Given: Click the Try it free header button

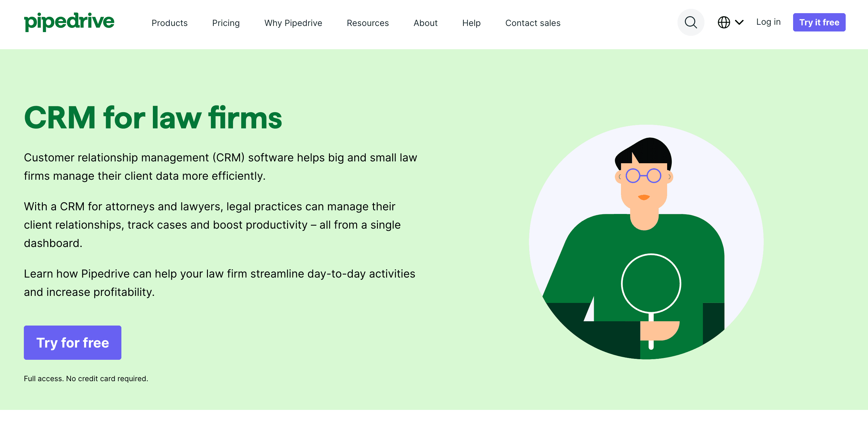Looking at the screenshot, I should click(819, 22).
